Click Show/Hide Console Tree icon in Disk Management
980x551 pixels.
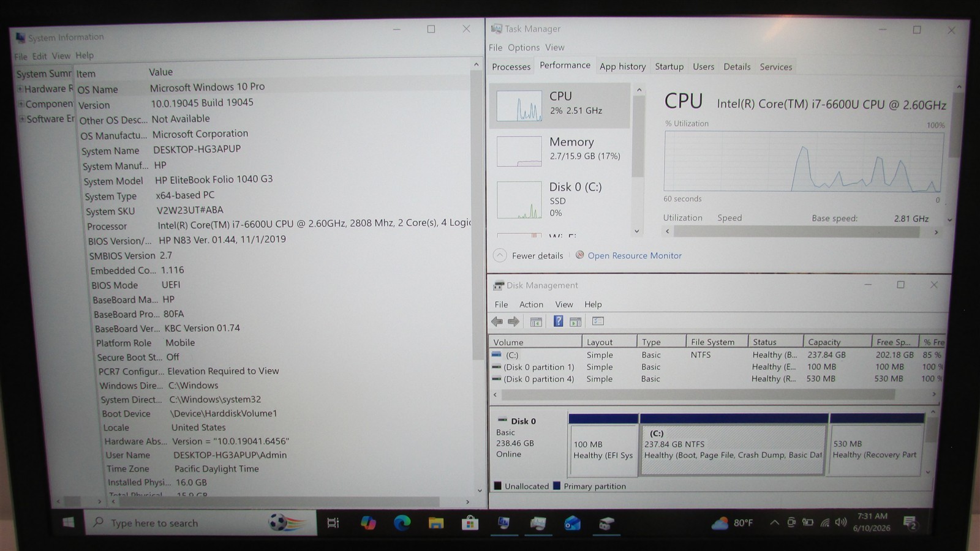pyautogui.click(x=536, y=321)
